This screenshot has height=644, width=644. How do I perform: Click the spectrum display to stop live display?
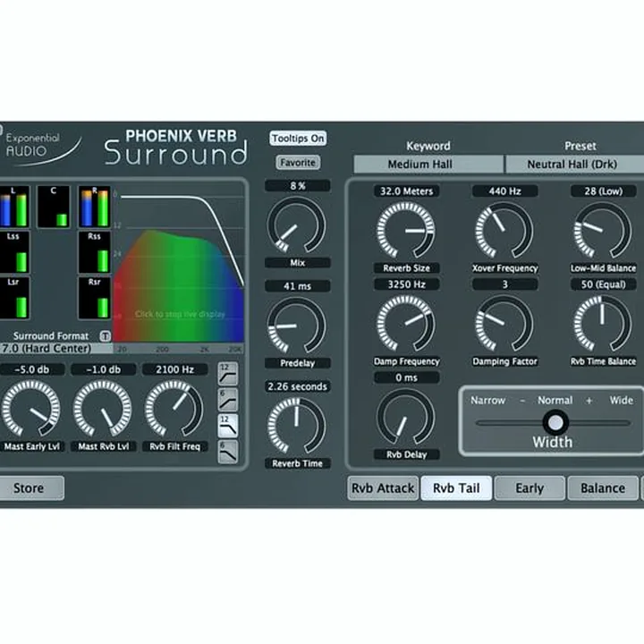coord(178,267)
